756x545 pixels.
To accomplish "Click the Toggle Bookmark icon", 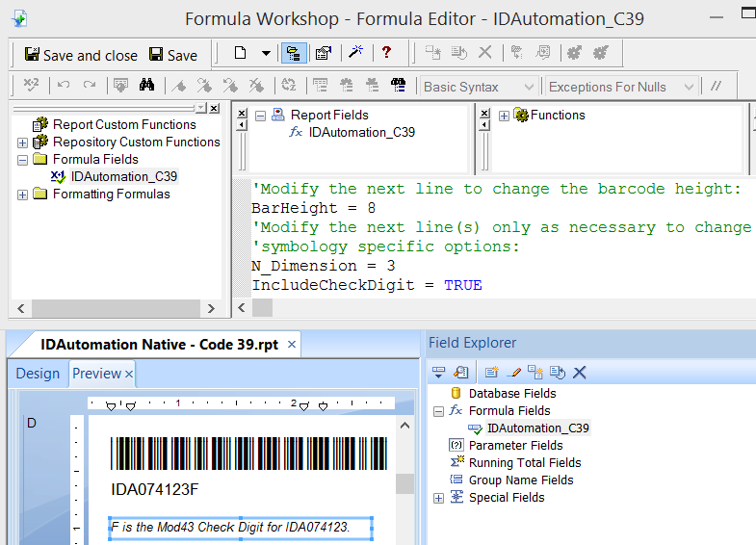I will [179, 86].
